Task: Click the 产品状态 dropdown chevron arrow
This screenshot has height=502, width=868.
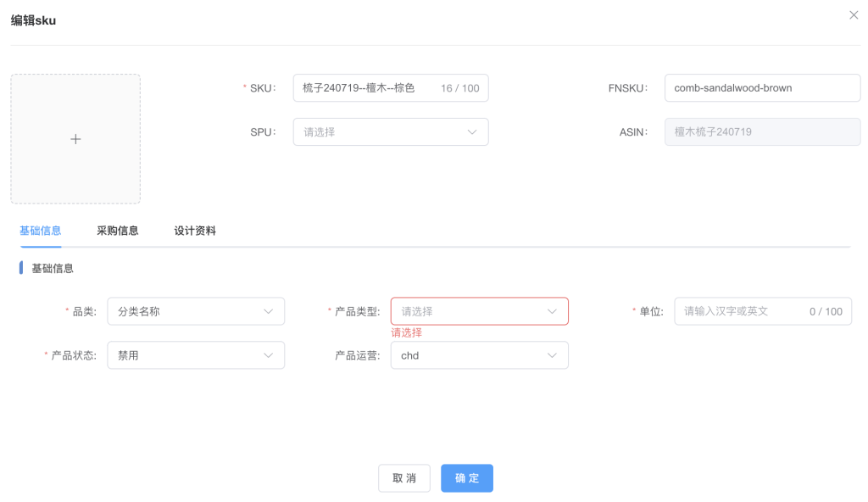Action: pyautogui.click(x=268, y=355)
